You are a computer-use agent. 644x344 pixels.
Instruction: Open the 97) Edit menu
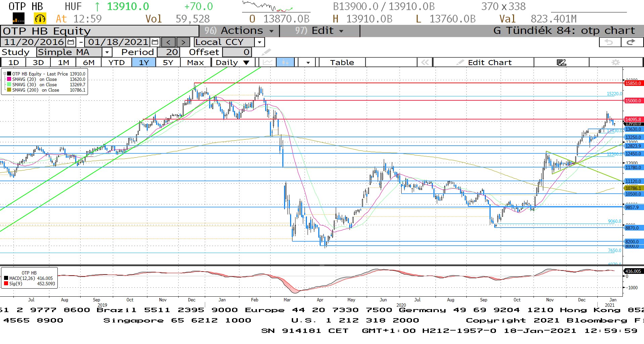319,31
